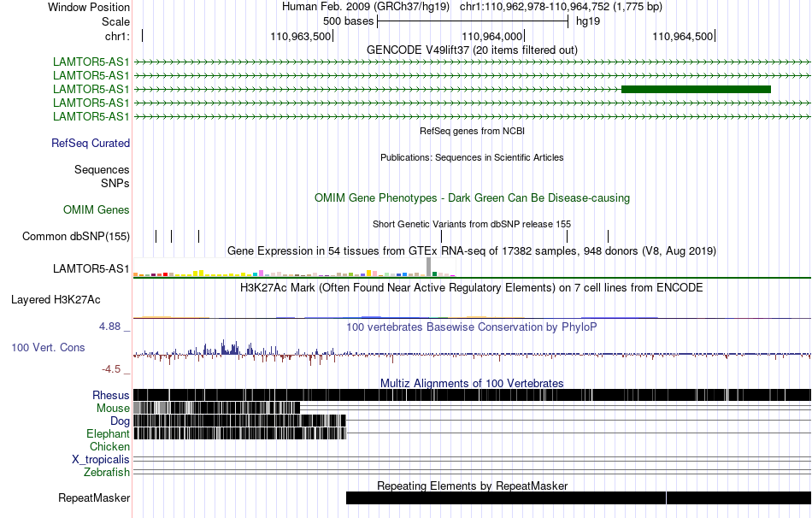Click the 500 bases scale bar
812x518 pixels.
point(473,21)
